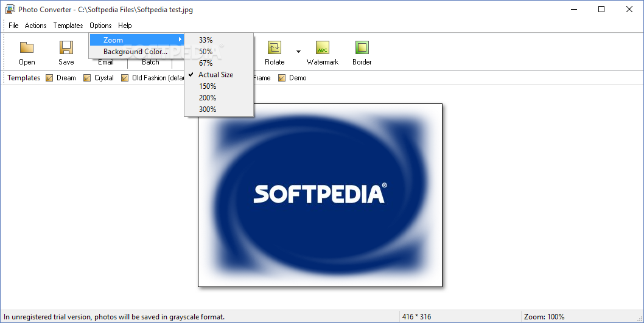The height and width of the screenshot is (323, 644).
Task: Click the Zoom: 100% status text
Action: point(544,317)
